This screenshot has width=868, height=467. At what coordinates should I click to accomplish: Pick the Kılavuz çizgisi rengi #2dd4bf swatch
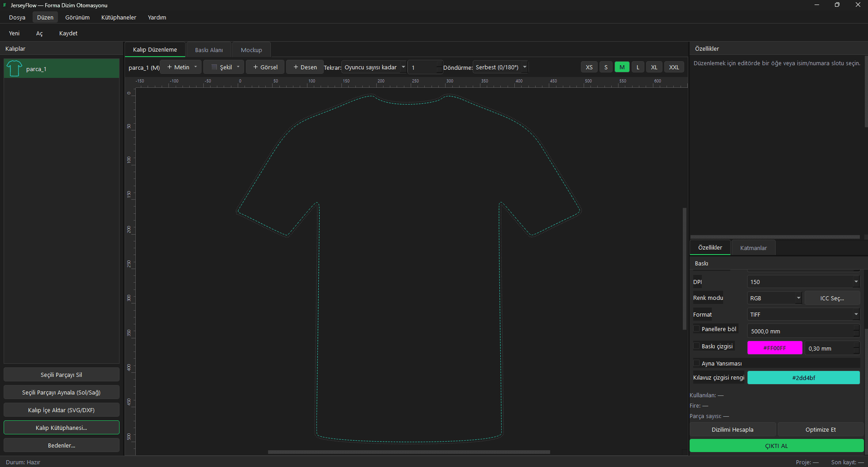coord(803,378)
